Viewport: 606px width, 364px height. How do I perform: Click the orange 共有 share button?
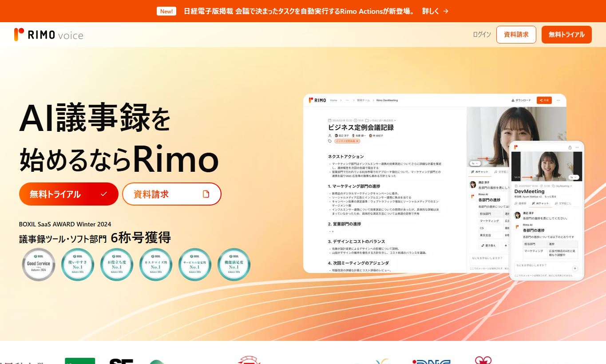coord(544,100)
